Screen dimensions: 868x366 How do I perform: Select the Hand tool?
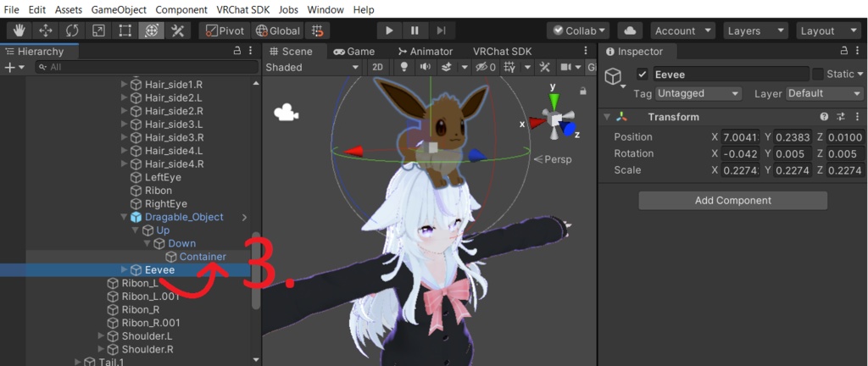(x=19, y=31)
